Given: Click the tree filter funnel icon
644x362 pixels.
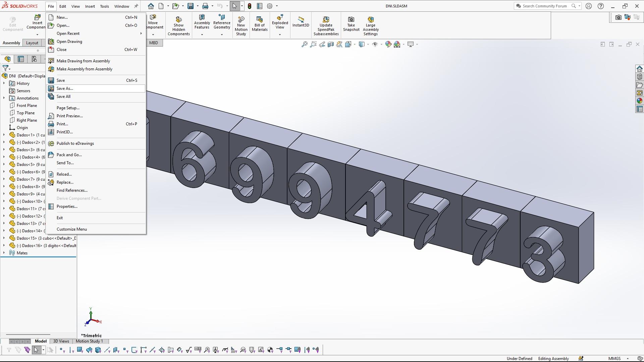Looking at the screenshot, I should tap(5, 68).
